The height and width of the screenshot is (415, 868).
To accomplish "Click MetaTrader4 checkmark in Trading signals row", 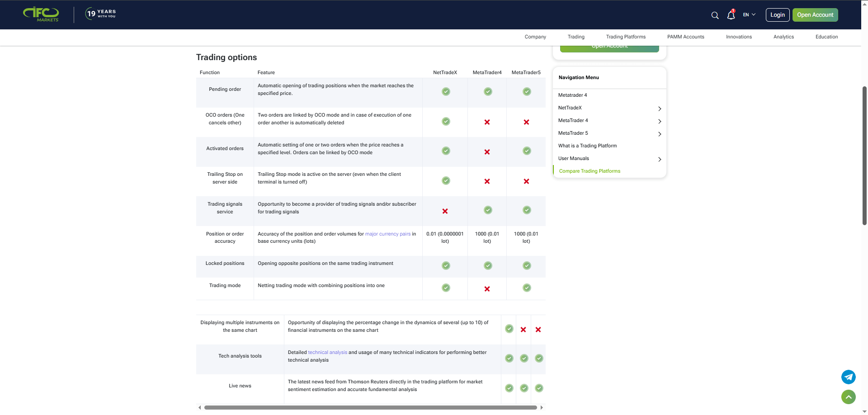I will pyautogui.click(x=488, y=210).
